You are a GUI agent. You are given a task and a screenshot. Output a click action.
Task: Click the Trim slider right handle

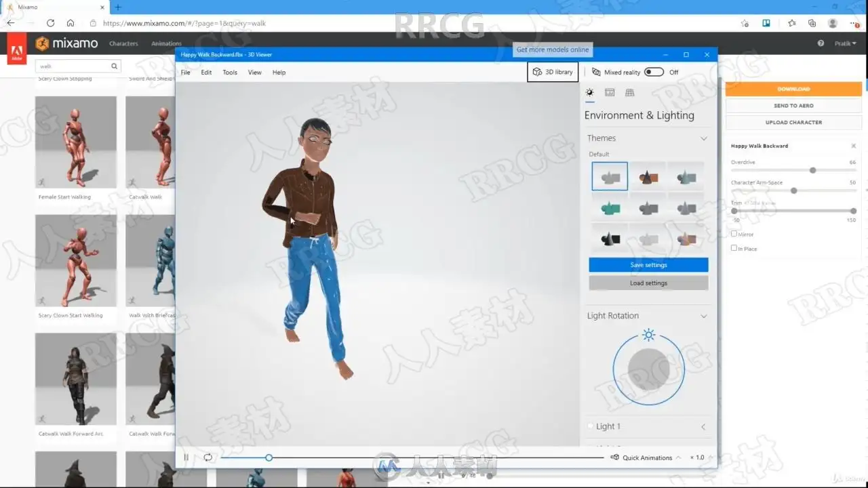(x=853, y=211)
